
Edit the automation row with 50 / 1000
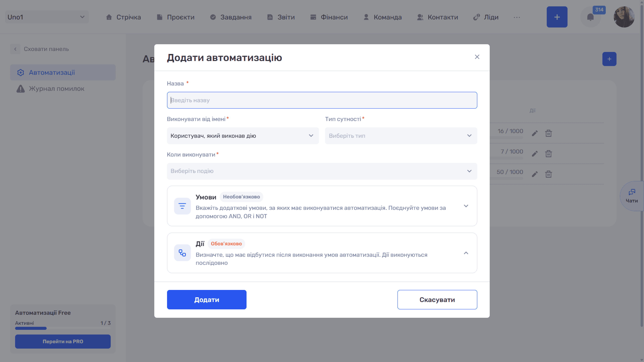point(534,174)
